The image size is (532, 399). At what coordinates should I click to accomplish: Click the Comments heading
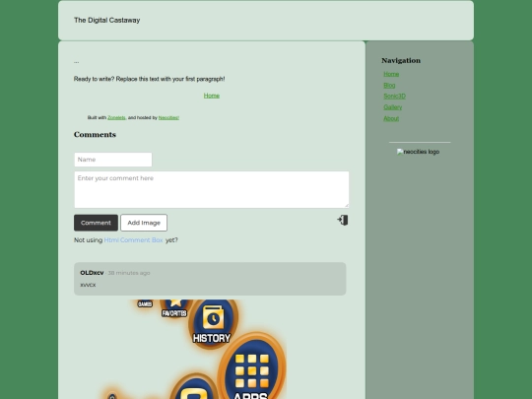95,135
